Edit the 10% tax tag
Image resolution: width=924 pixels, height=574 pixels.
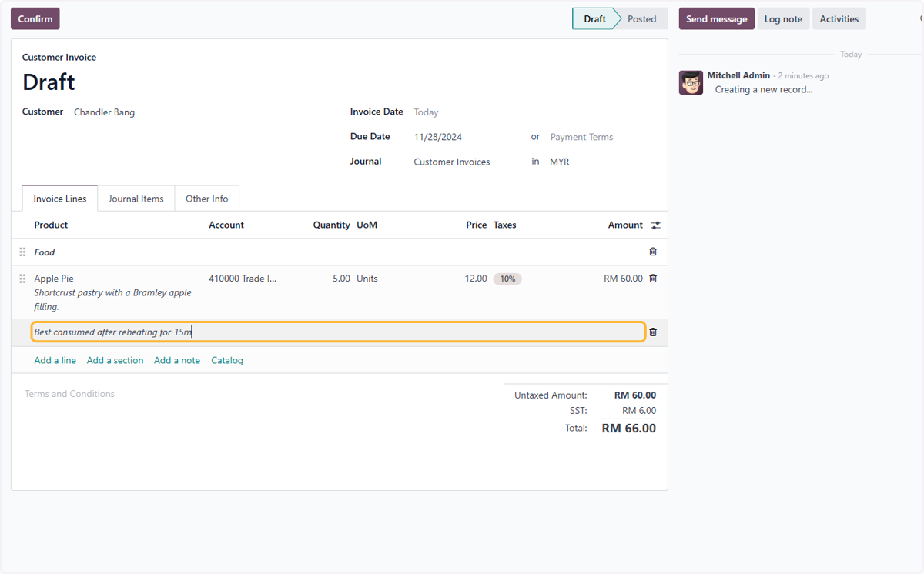507,279
